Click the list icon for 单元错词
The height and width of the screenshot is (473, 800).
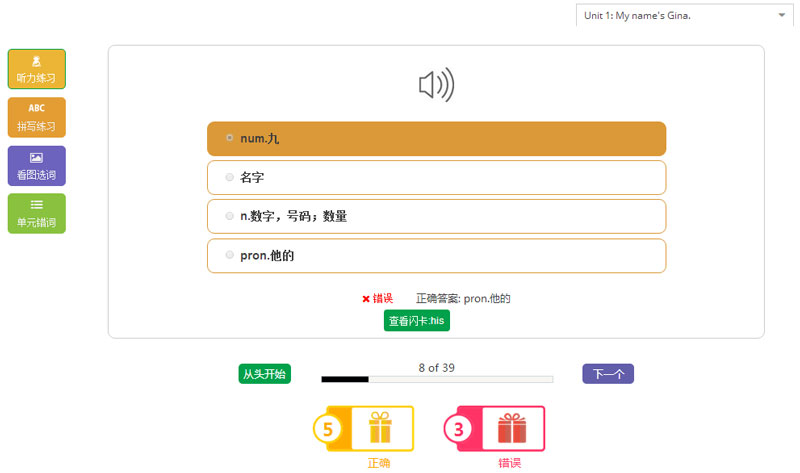point(36,205)
